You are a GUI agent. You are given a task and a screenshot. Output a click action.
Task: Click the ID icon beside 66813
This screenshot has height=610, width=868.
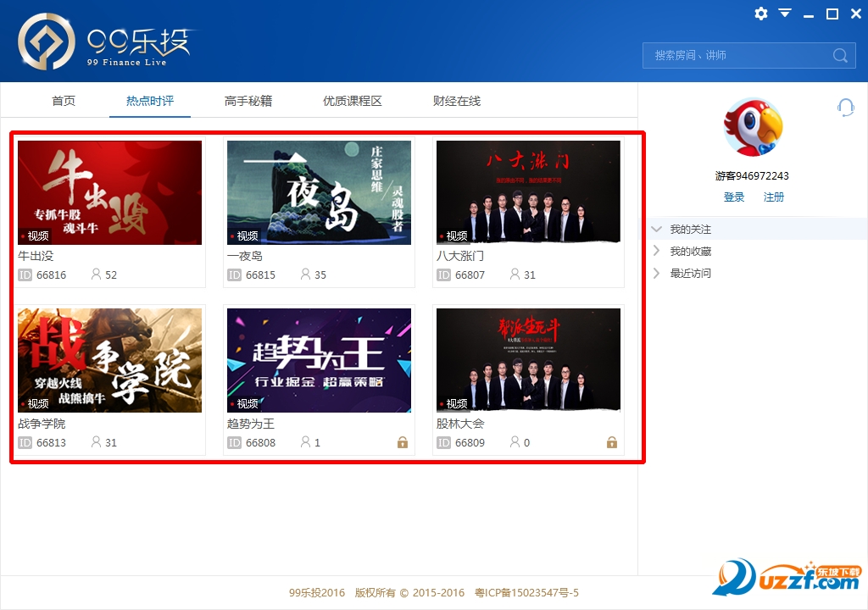(25, 443)
